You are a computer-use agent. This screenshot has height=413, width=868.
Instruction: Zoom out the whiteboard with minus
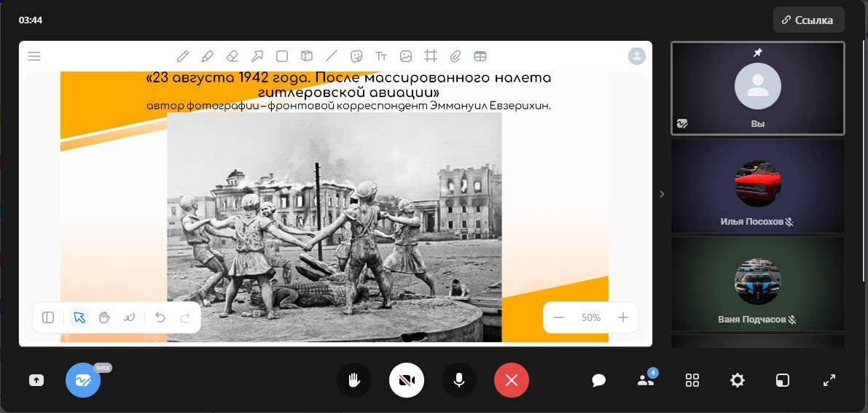(x=559, y=317)
